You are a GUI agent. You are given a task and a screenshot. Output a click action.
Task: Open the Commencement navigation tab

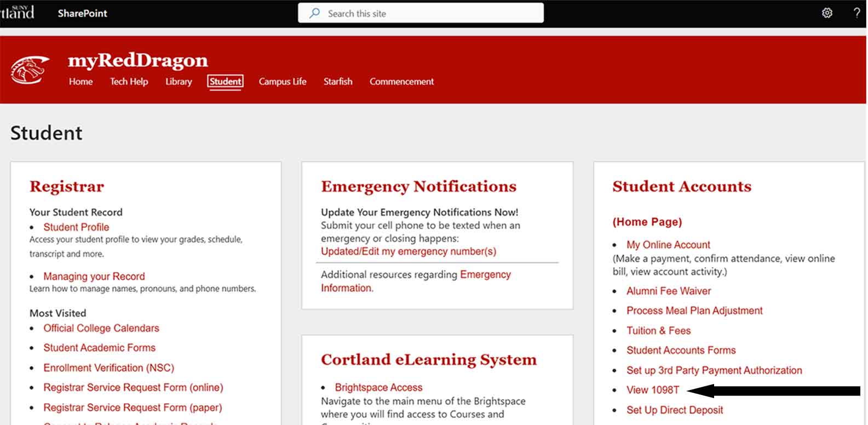click(401, 82)
